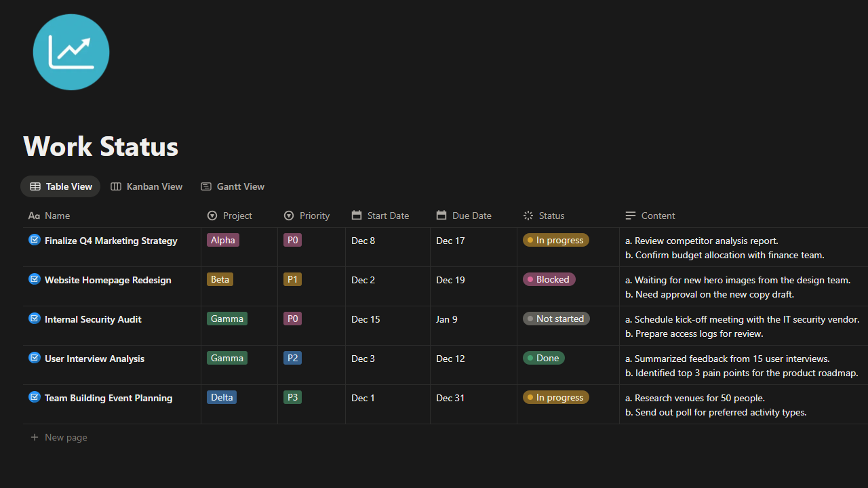This screenshot has width=868, height=488.
Task: Click the P2 priority tag
Action: pos(292,358)
